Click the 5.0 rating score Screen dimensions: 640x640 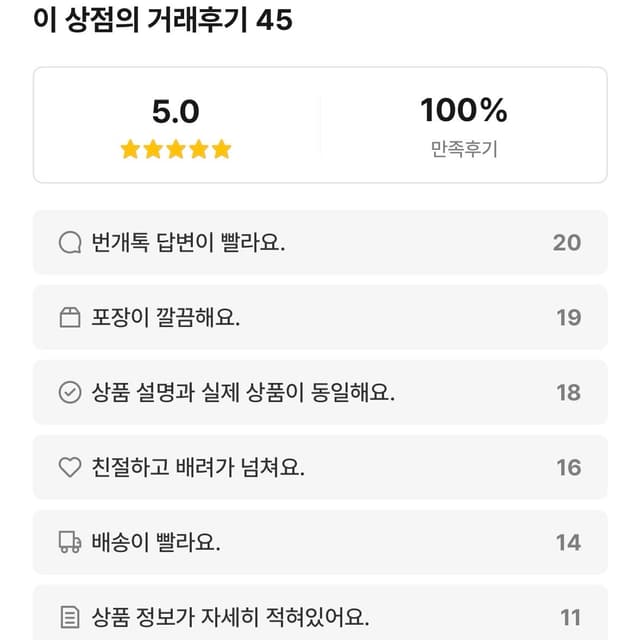pyautogui.click(x=176, y=111)
